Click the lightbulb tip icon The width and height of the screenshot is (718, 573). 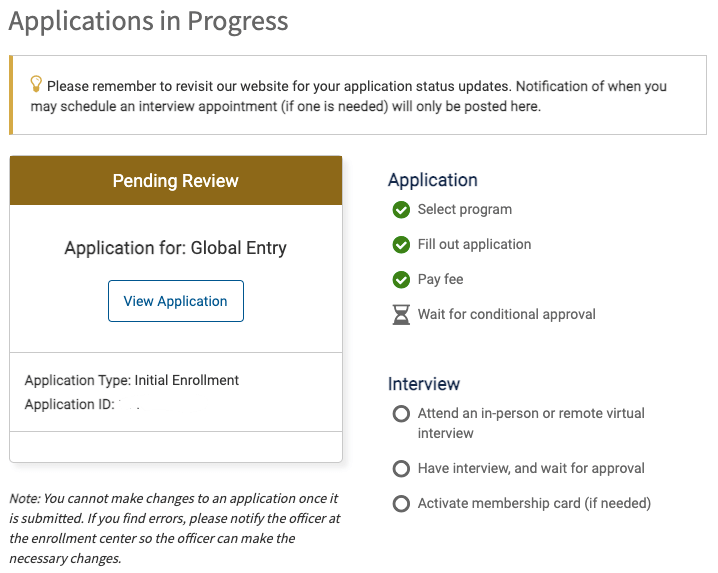tap(36, 84)
